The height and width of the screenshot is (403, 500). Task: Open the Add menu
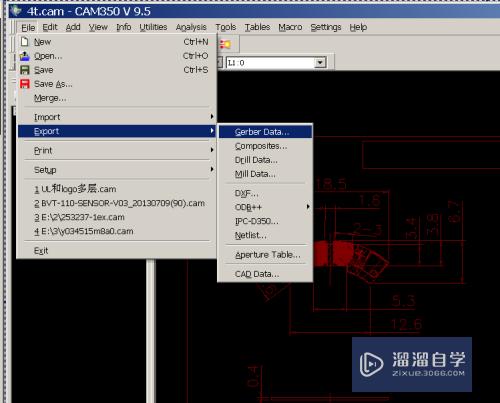(73, 27)
